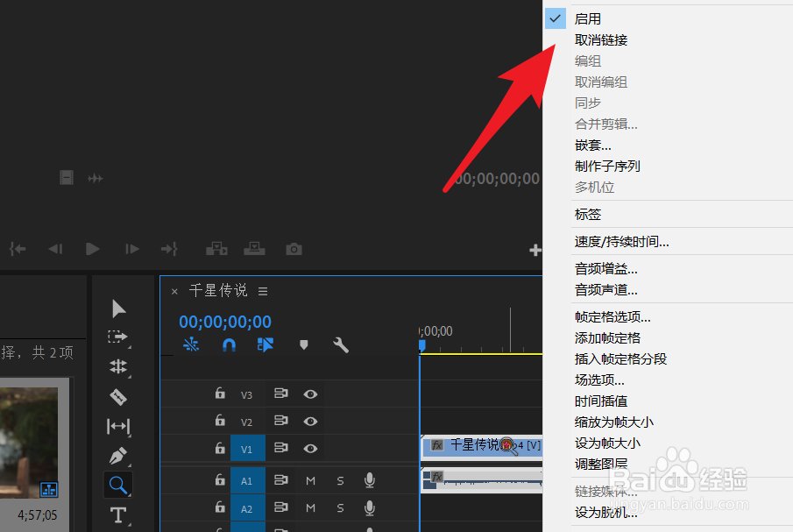Toggle snapping with the magnet icon

(229, 345)
